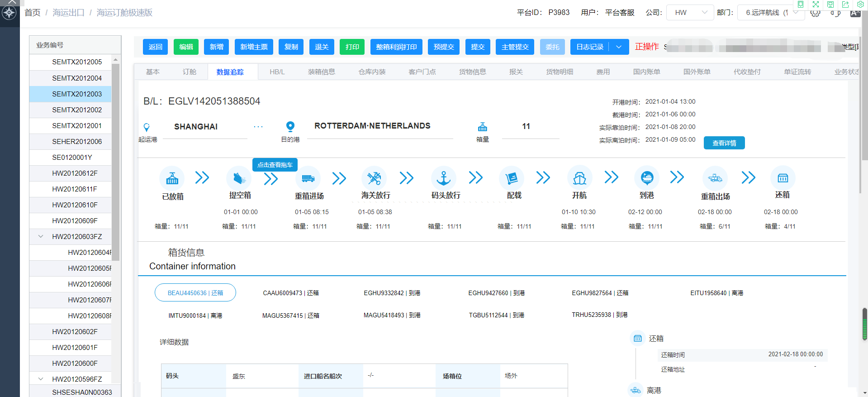Click the 预提交 button
The height and width of the screenshot is (397, 868).
click(444, 47)
